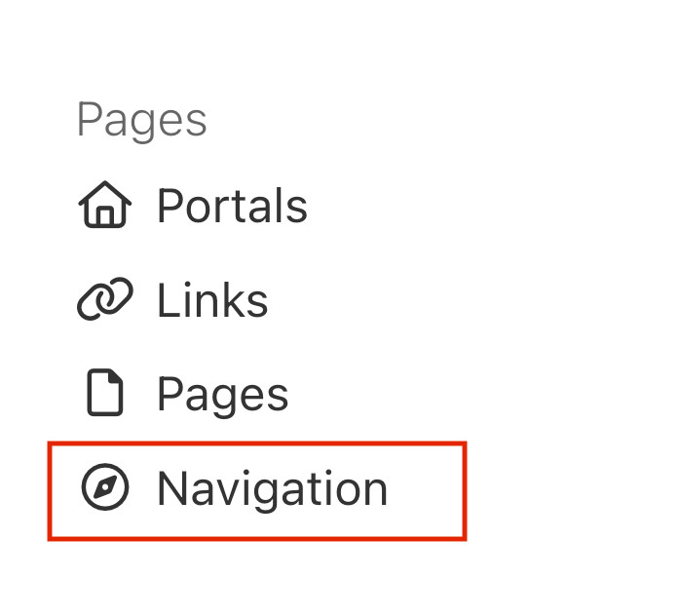The width and height of the screenshot is (680, 616).
Task: Click the compass icon beside Navigation
Action: coord(104,488)
